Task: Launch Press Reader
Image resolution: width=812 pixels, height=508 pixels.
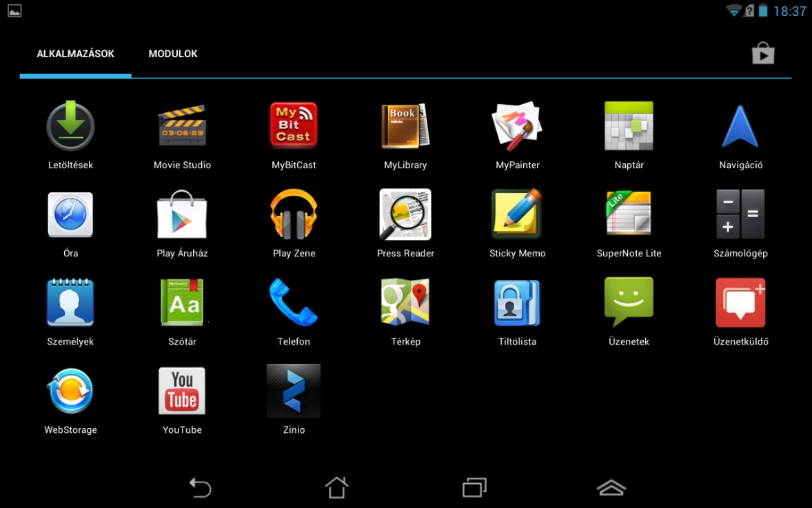Action: click(405, 214)
